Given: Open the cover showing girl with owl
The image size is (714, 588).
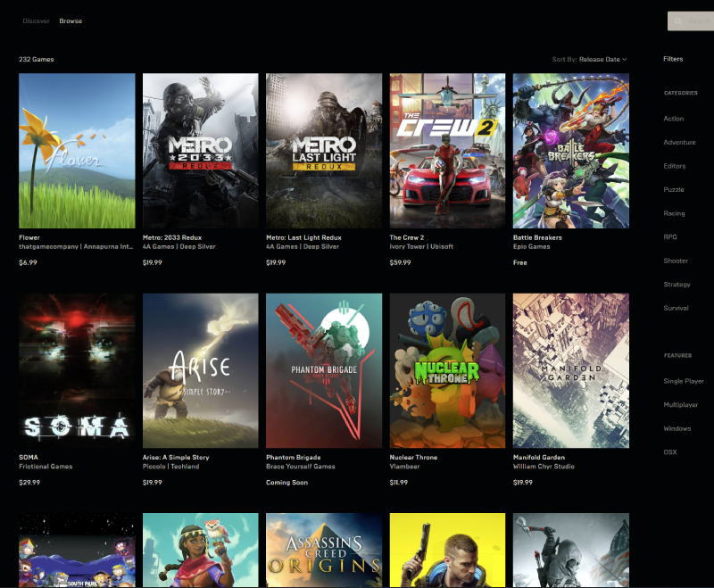Looking at the screenshot, I should (x=200, y=551).
